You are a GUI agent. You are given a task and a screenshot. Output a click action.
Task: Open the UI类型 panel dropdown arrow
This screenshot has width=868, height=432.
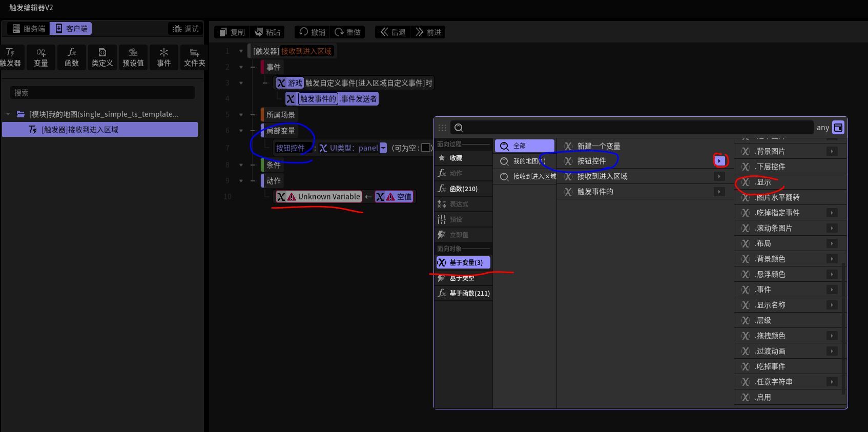tap(383, 148)
